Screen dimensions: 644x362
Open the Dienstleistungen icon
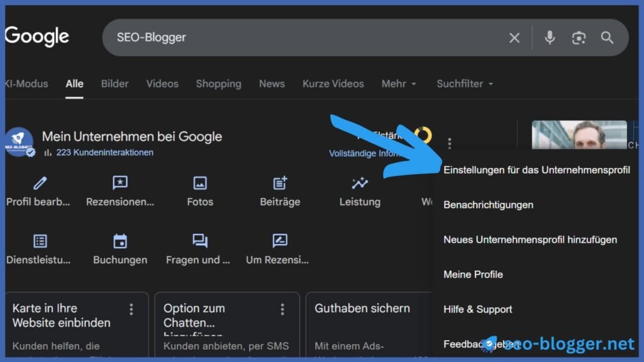[40, 240]
